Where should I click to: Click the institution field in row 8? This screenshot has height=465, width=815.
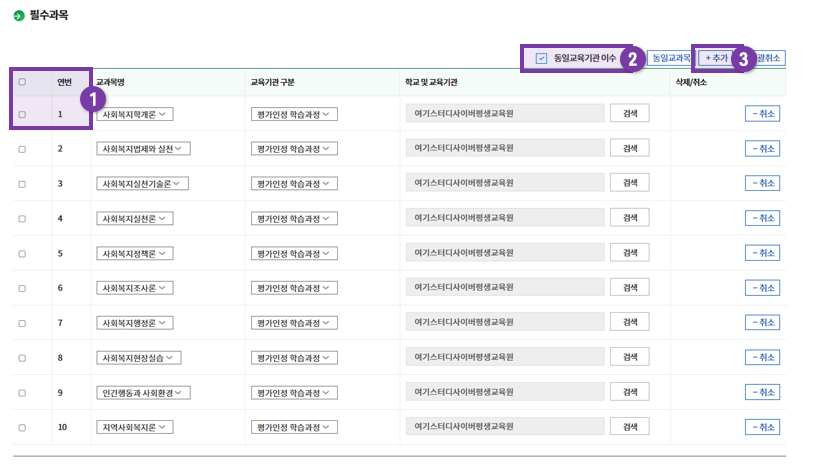505,357
